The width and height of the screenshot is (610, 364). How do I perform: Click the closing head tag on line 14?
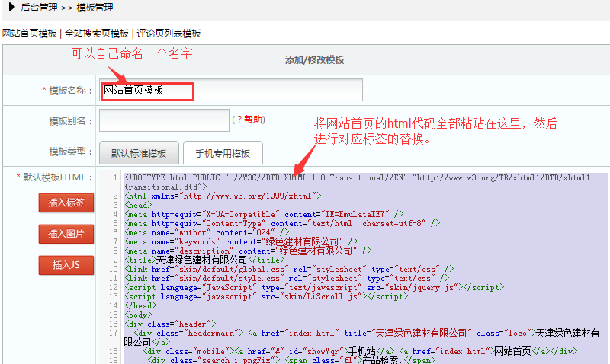coord(138,305)
